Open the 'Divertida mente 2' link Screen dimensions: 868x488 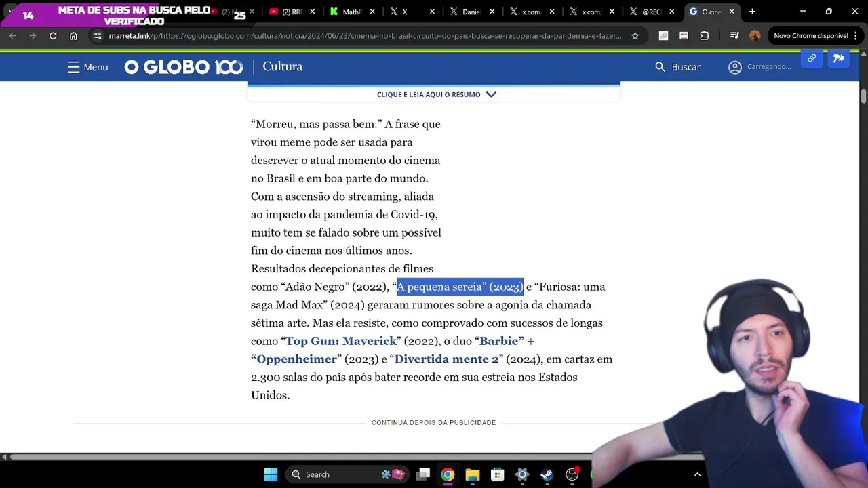pos(446,359)
